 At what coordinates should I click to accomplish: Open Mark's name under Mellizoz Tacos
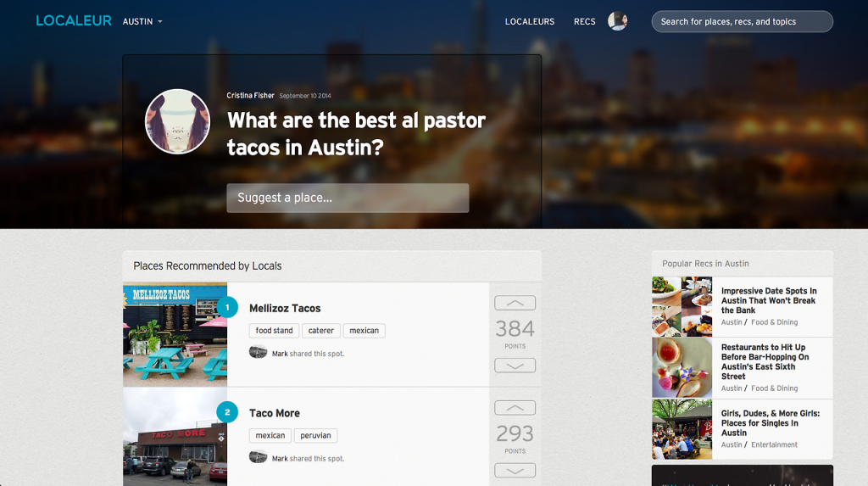coord(280,354)
